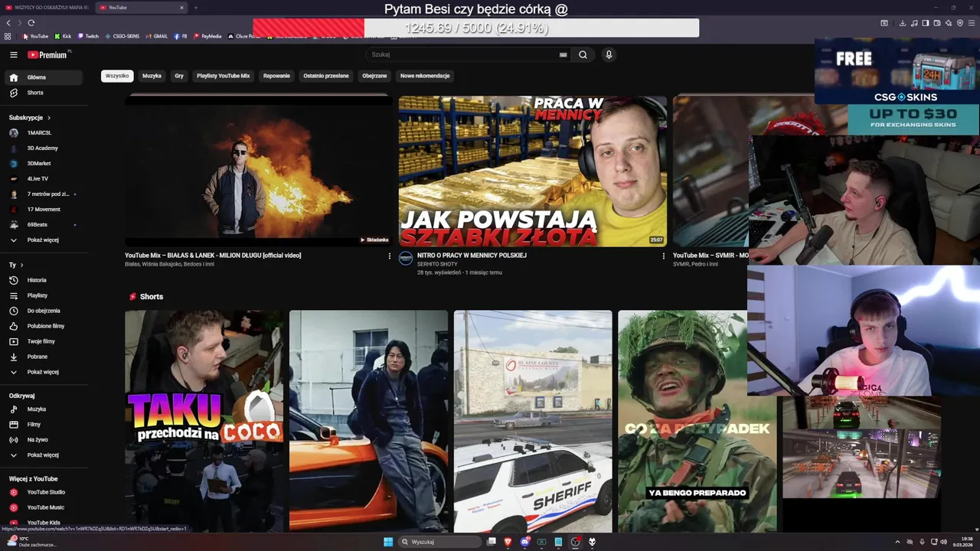Expand Subskrypcje section chevron

(49, 118)
